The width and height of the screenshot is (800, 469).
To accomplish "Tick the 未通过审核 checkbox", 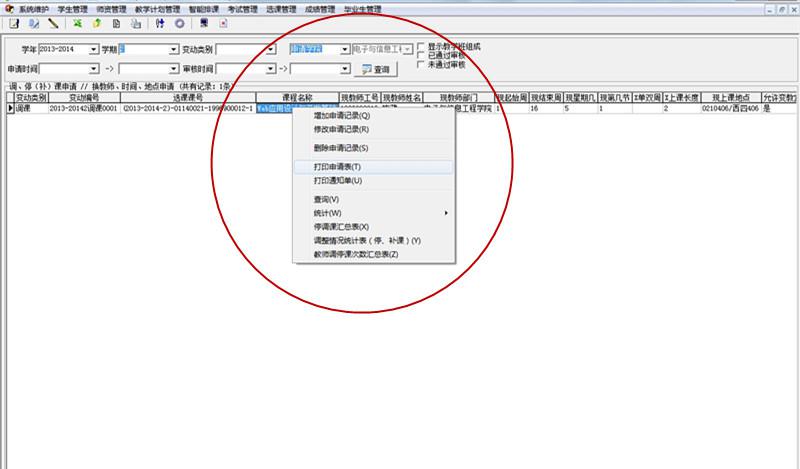I will click(421, 64).
